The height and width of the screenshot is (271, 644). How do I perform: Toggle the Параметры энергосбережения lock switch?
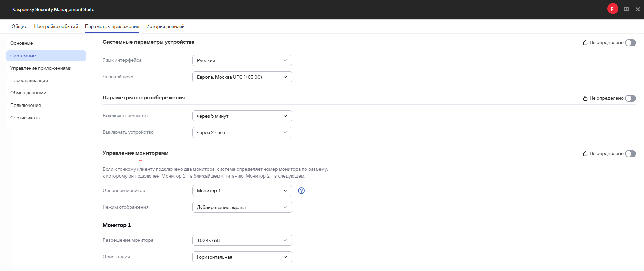coord(630,98)
